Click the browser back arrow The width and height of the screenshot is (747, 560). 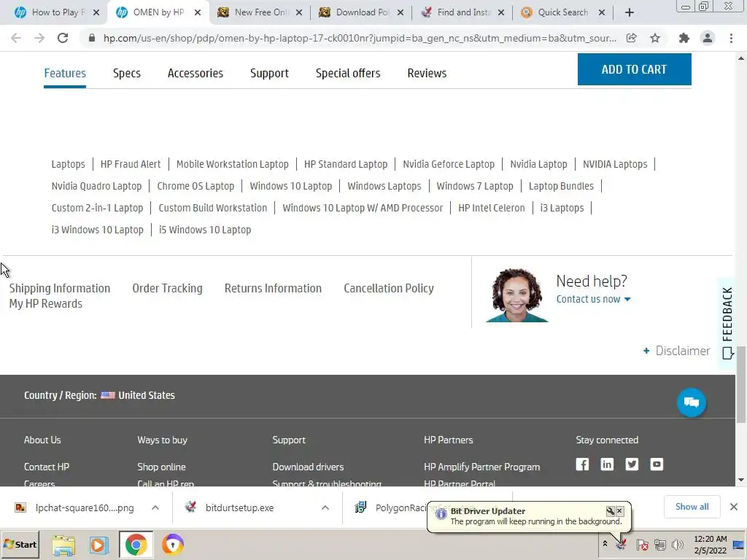tap(16, 38)
